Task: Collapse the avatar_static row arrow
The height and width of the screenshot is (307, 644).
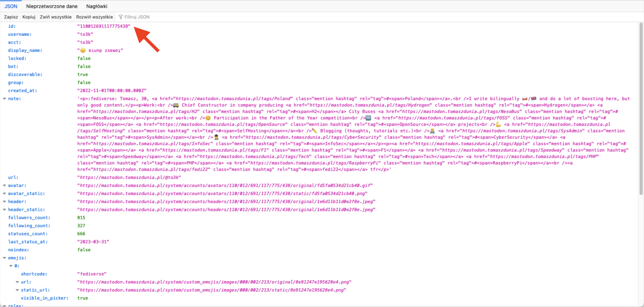Action: (x=4, y=194)
